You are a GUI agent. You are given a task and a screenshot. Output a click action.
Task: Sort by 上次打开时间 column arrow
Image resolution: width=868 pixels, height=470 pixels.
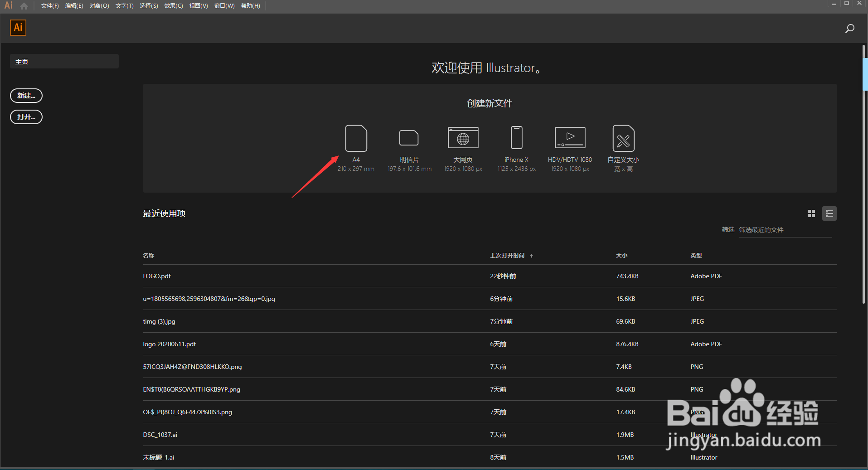[531, 256]
